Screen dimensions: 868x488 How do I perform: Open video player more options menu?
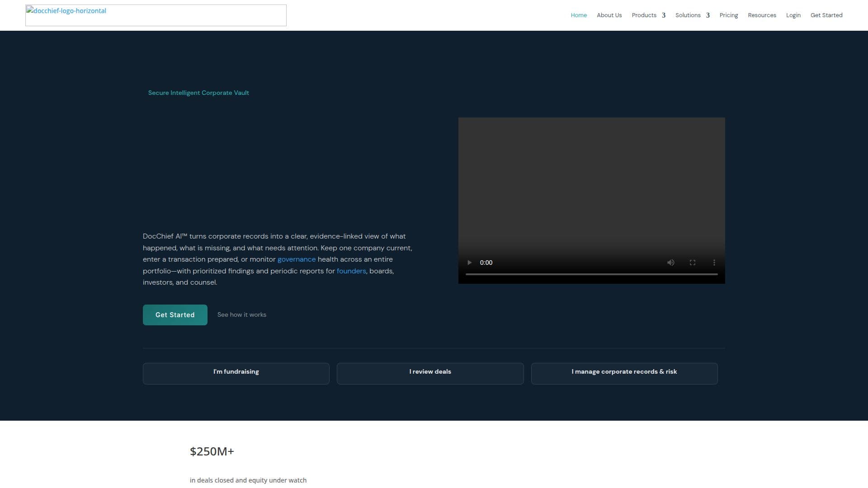pos(714,263)
